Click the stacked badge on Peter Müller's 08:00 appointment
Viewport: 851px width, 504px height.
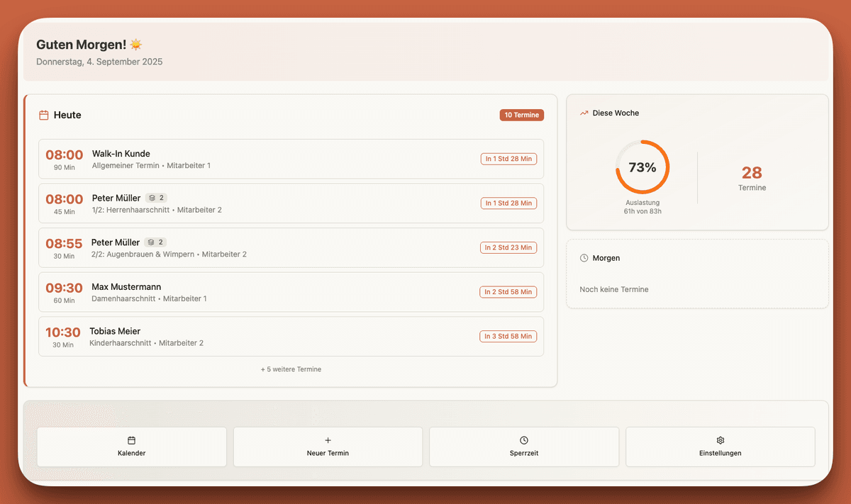pyautogui.click(x=155, y=198)
